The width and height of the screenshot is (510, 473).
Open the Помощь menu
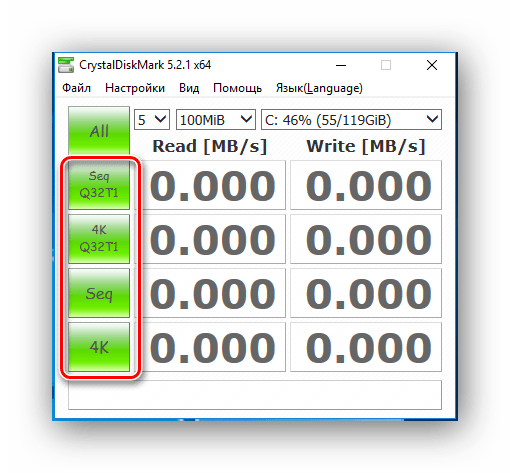pyautogui.click(x=237, y=88)
